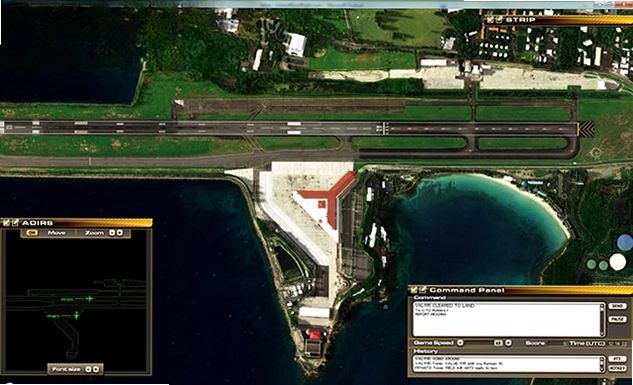The height and width of the screenshot is (385, 633).
Task: Decrease the ADIRS font size
Action: coord(88,369)
